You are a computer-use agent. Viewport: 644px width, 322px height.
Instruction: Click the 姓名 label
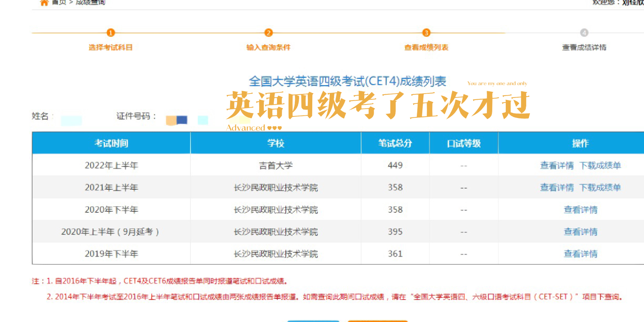click(x=43, y=116)
